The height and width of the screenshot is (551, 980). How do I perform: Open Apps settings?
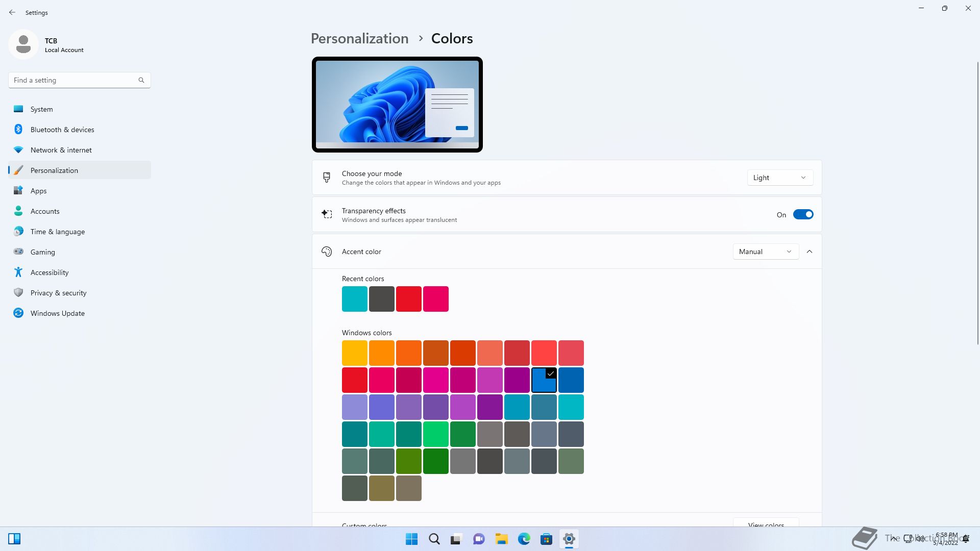pyautogui.click(x=80, y=191)
